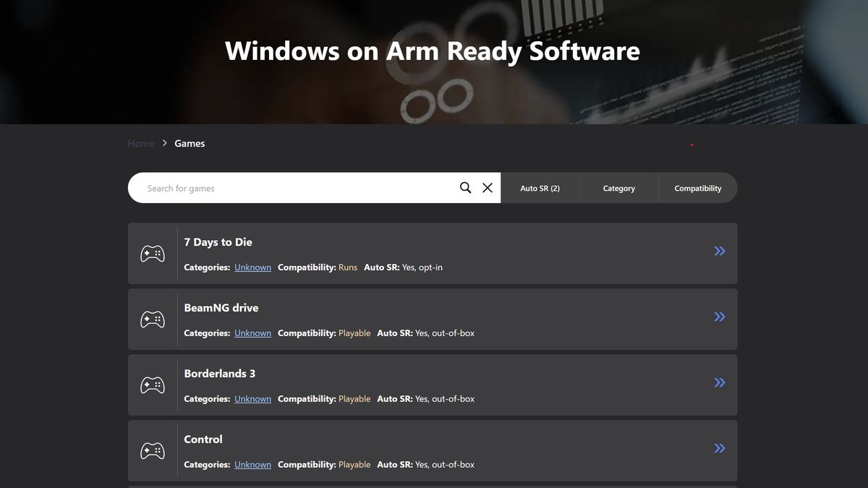Click the search magnifier icon
868x488 pixels.
click(465, 187)
